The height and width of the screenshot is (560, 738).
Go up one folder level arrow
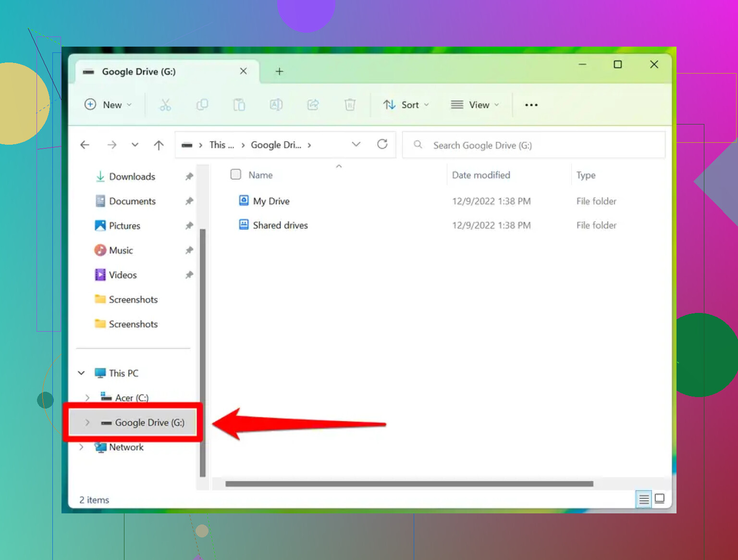(x=159, y=145)
